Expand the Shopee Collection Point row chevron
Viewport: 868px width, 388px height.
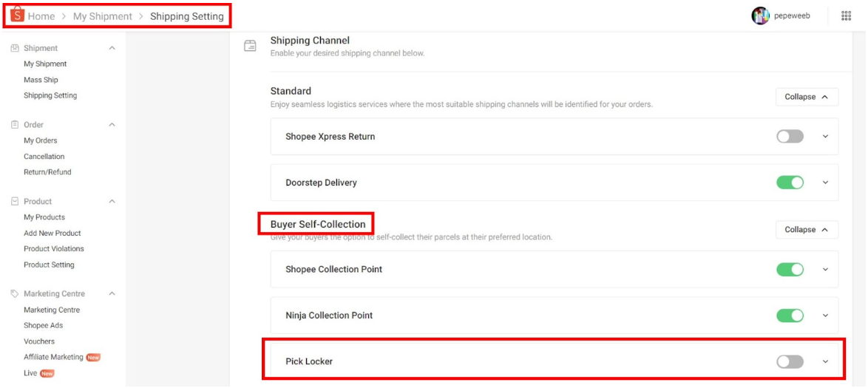coord(826,270)
